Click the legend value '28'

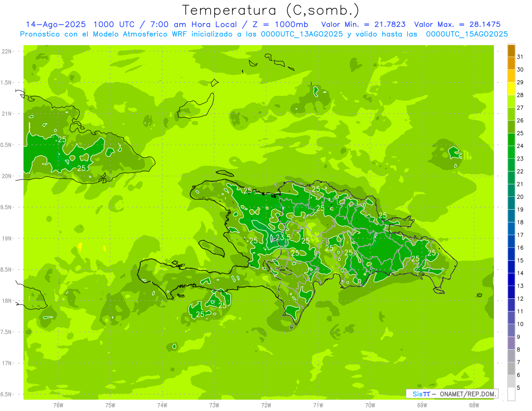520,95
